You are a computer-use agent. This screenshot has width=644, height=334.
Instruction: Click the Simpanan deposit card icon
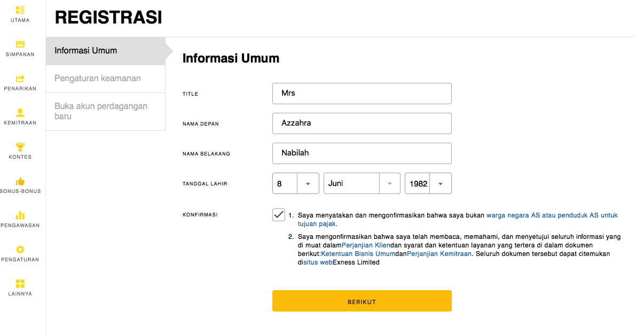pos(20,44)
